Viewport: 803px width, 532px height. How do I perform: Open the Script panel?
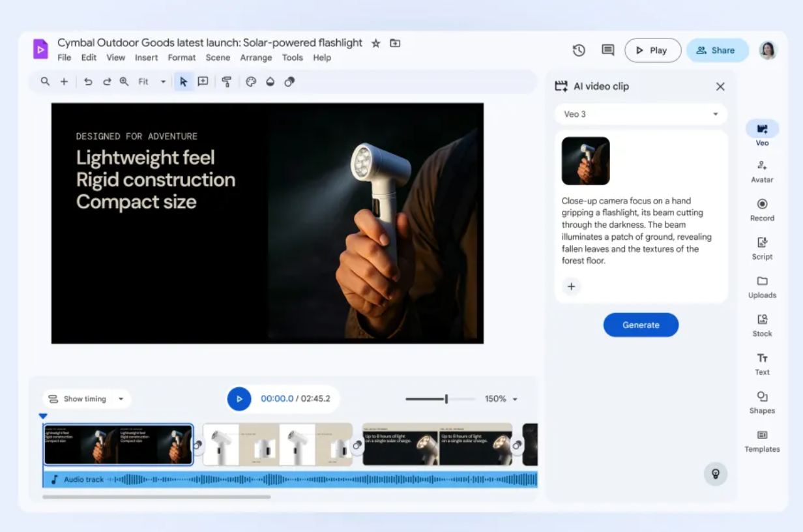[762, 248]
